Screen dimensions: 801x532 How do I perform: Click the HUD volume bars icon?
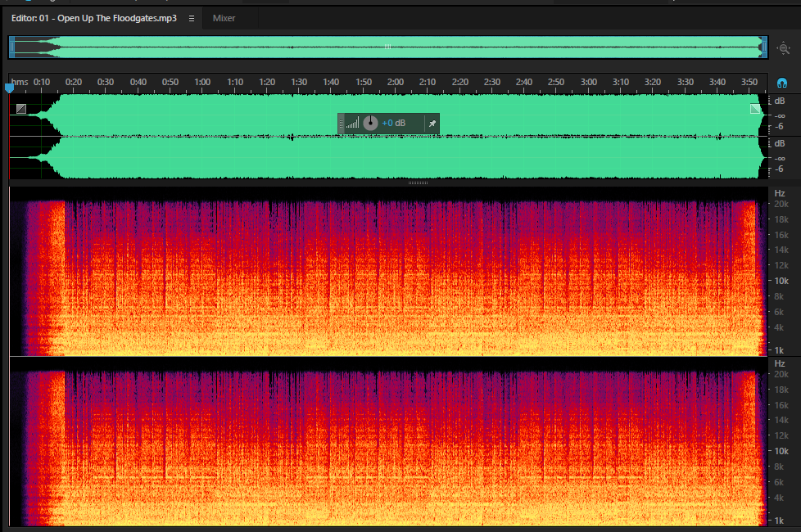coord(352,123)
